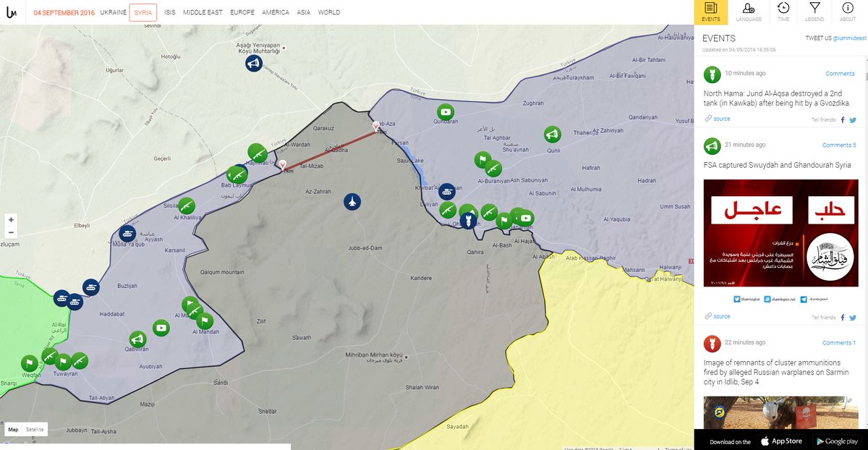Download from the App Store button

[x=781, y=441]
